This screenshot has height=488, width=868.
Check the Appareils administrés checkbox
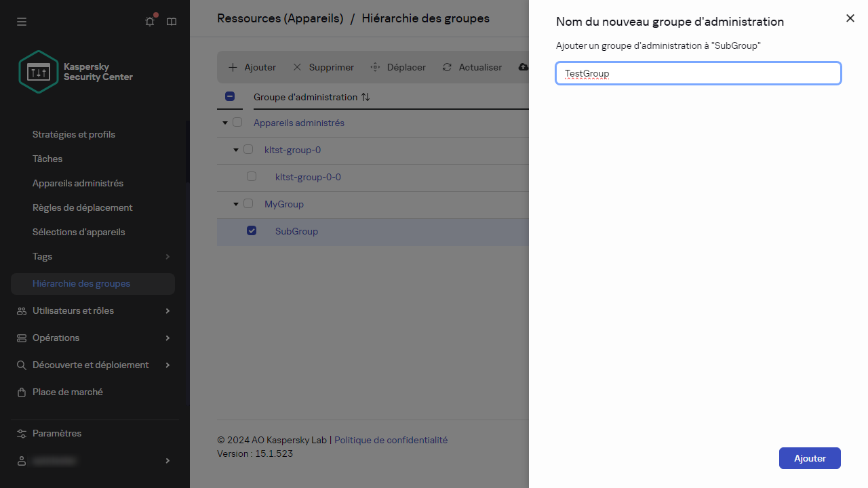pyautogui.click(x=237, y=123)
